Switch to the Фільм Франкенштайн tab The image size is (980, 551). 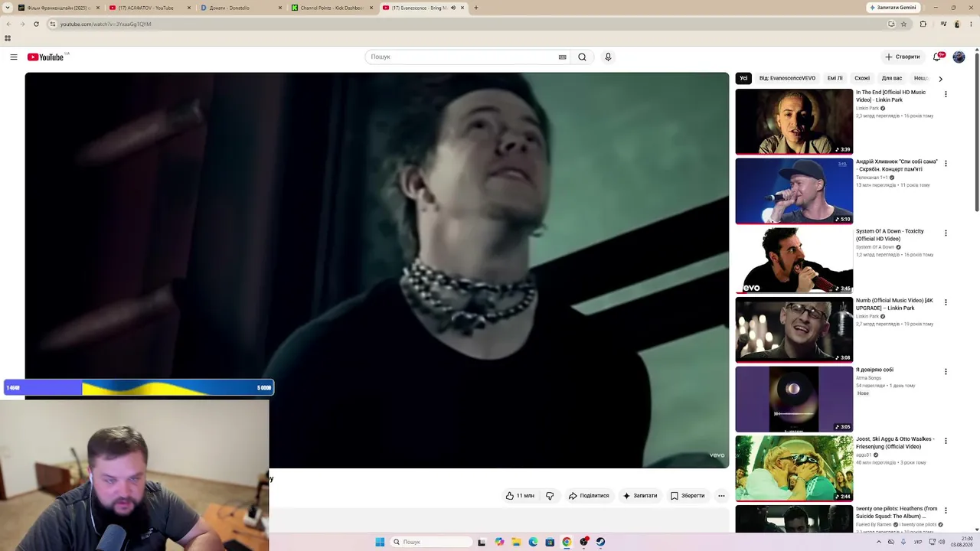[x=57, y=8]
